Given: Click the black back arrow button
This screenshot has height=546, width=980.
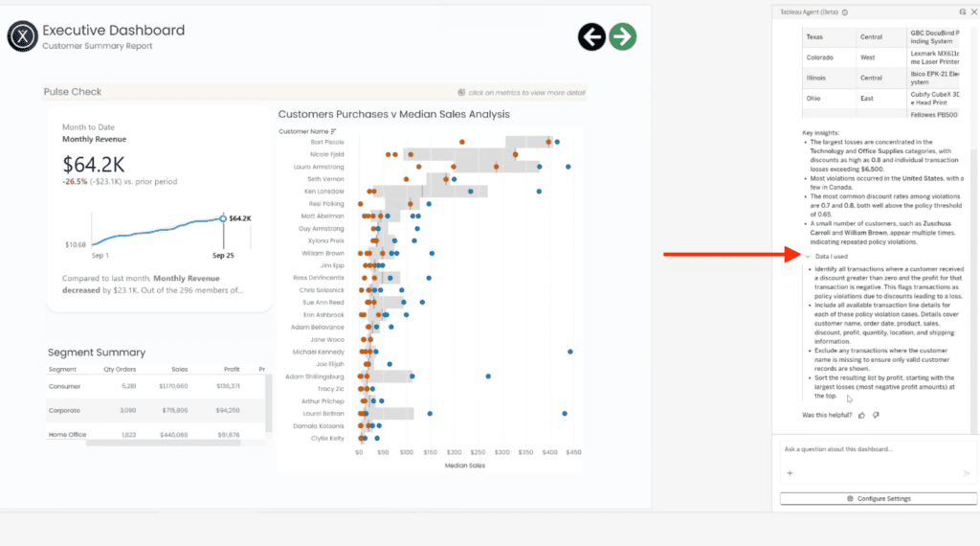Looking at the screenshot, I should pyautogui.click(x=591, y=37).
